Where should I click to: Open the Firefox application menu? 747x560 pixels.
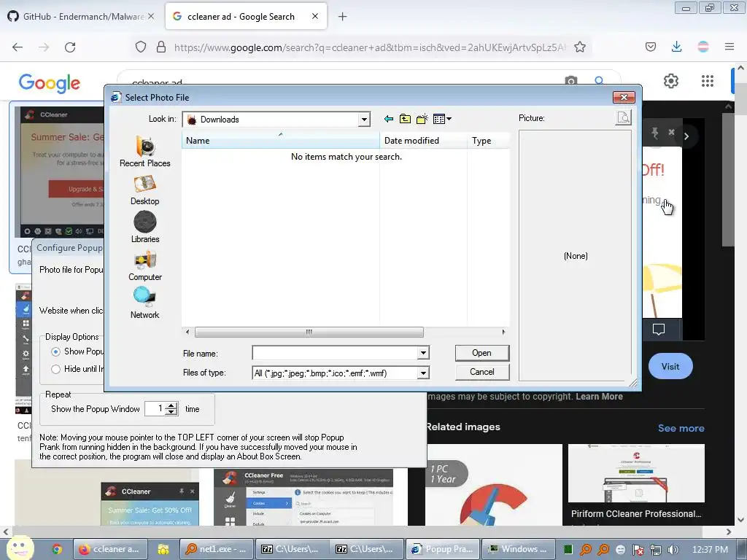click(x=729, y=47)
